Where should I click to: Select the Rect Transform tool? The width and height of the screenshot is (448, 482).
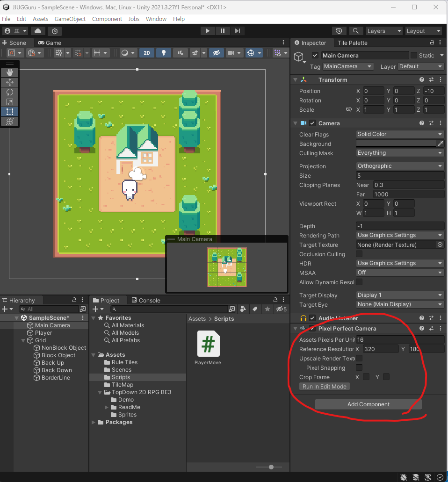coord(10,111)
